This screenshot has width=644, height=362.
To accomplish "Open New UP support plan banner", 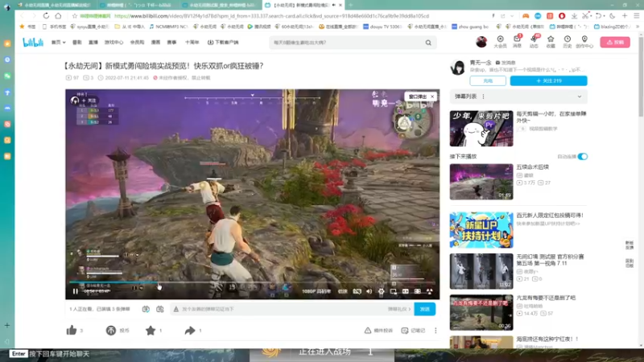I will coord(481,230).
